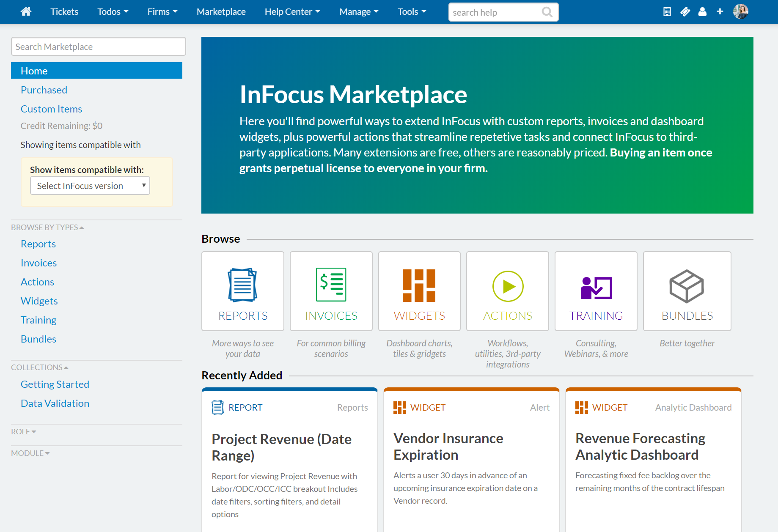This screenshot has height=532, width=778.
Task: Open the Reports browse tile icon
Action: pos(243,285)
